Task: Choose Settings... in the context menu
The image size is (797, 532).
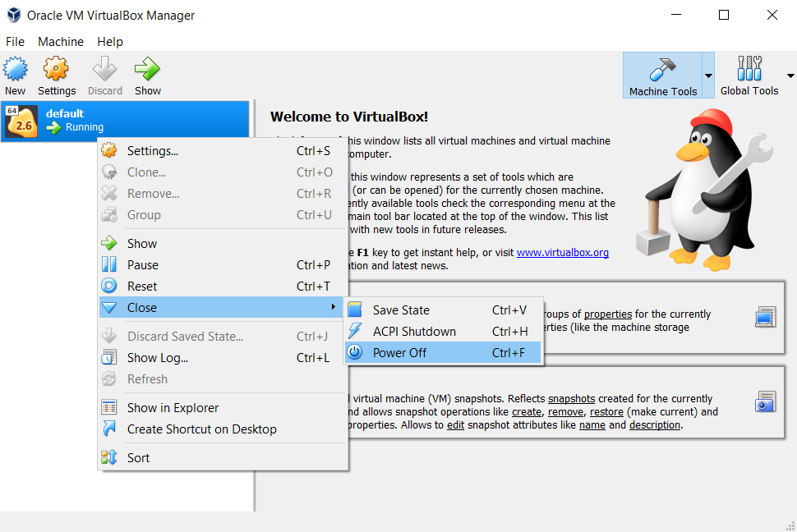Action: 223,151
